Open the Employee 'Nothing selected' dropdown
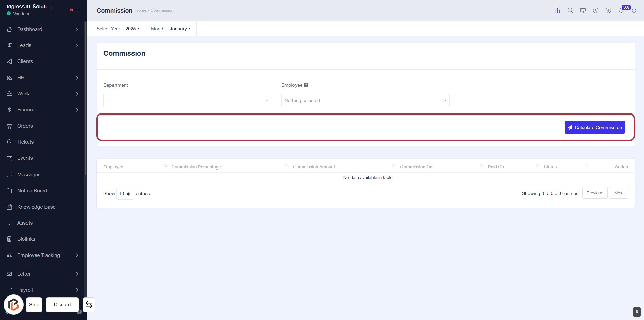Viewport: 644px width, 320px height. pos(365,100)
